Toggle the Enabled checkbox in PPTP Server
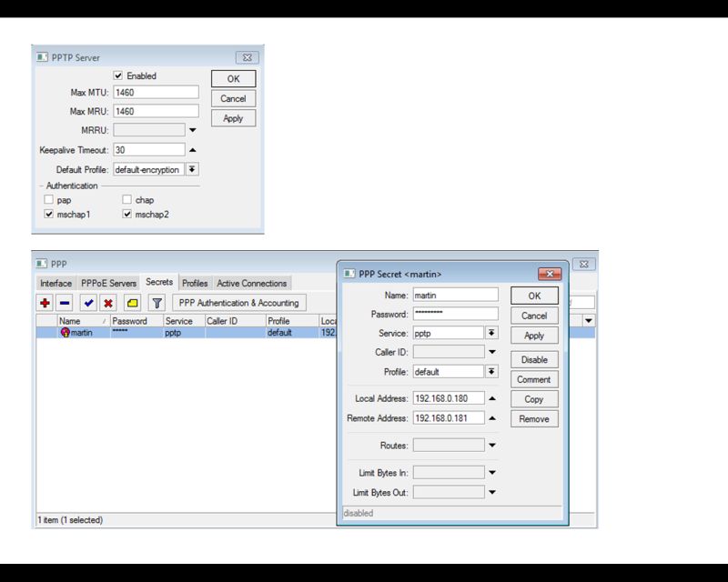Viewport: 728px width, 582px height. pyautogui.click(x=118, y=75)
